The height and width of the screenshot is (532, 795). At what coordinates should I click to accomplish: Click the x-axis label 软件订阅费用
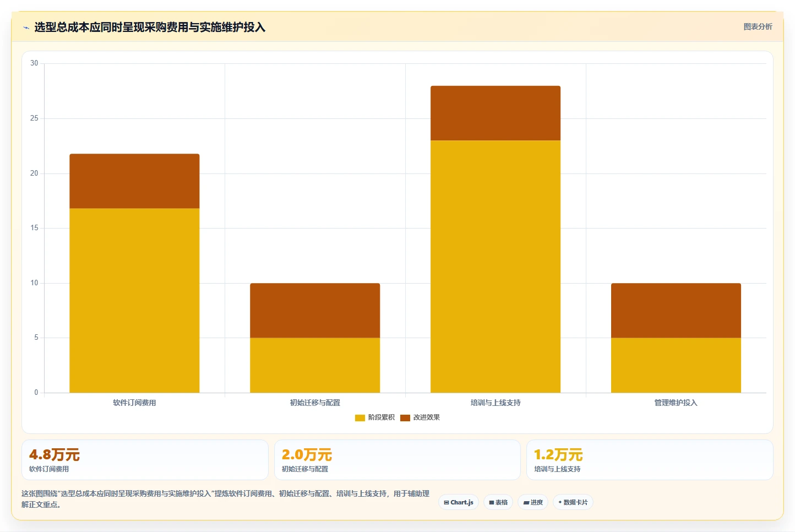pyautogui.click(x=134, y=403)
